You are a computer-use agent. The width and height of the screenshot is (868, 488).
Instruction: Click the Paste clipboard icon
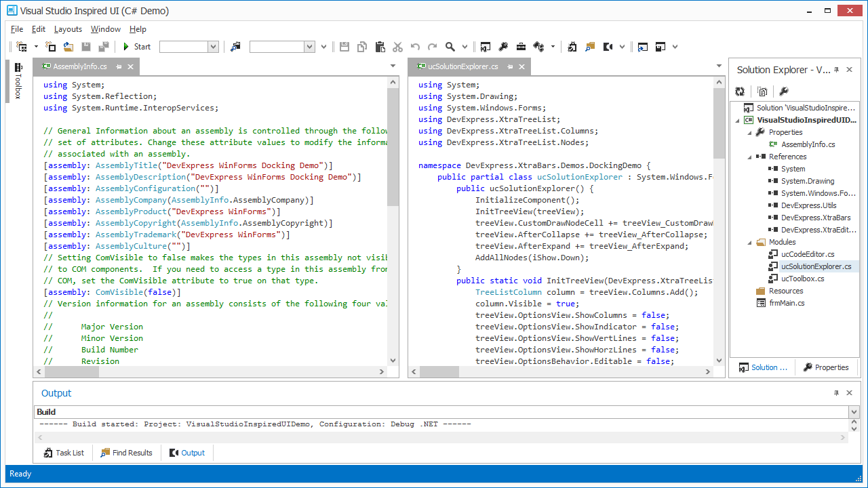click(380, 46)
